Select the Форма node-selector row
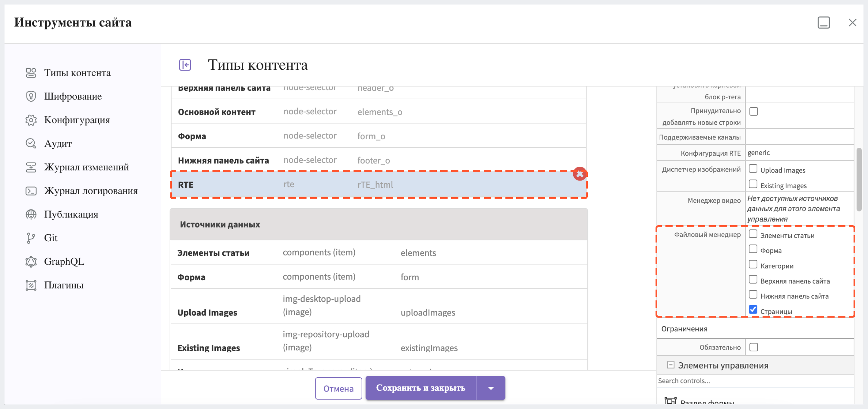Image resolution: width=868 pixels, height=409 pixels. 379,136
